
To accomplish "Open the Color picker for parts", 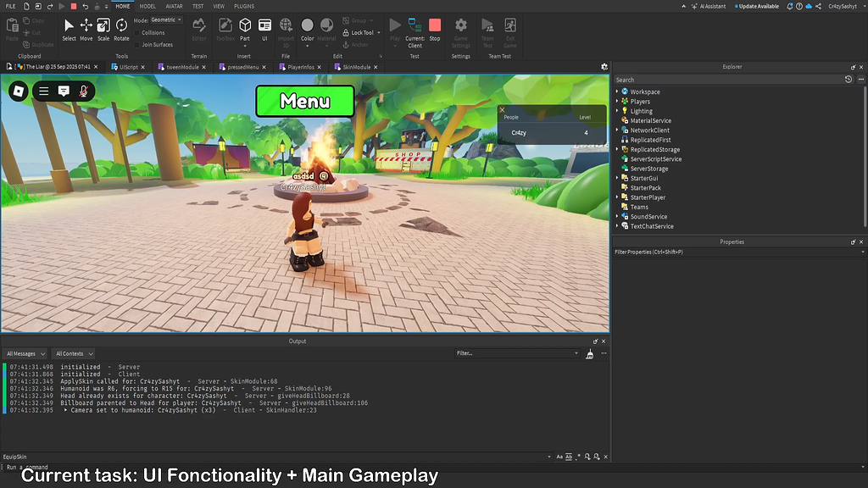I will coord(306,25).
